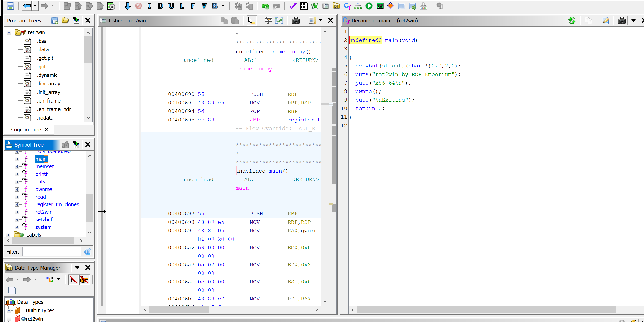Click the Program Trees vertical scrollbar thumb
644x322 pixels.
coord(88,49)
